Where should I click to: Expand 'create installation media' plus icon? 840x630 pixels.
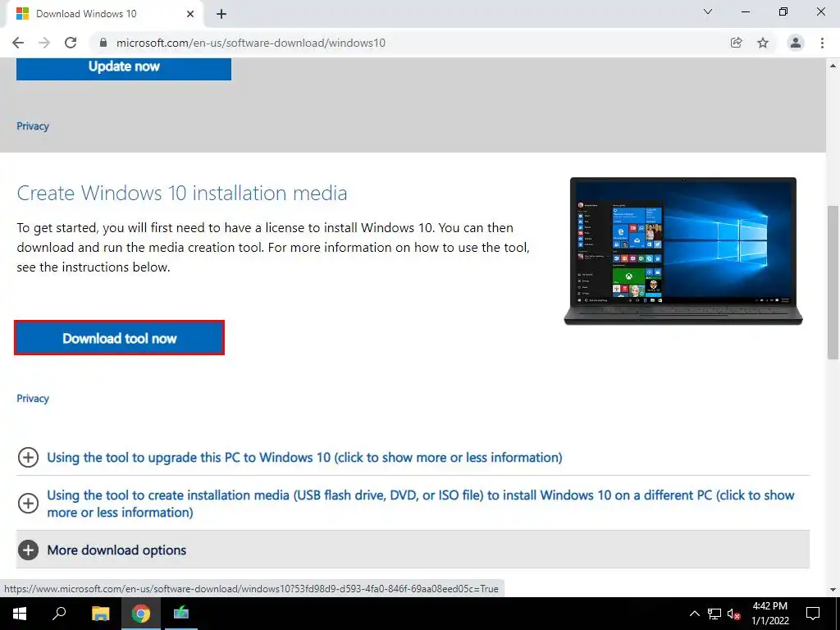pyautogui.click(x=28, y=503)
